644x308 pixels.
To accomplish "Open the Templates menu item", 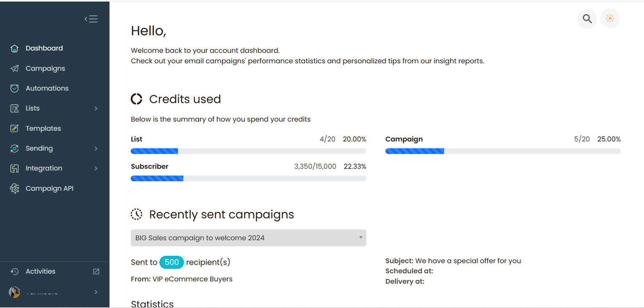I will pyautogui.click(x=43, y=129).
